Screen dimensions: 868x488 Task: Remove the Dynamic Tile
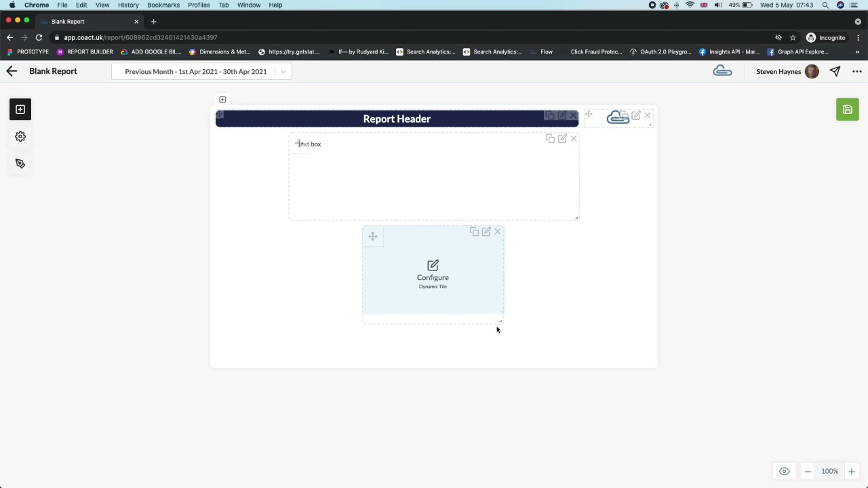(498, 232)
